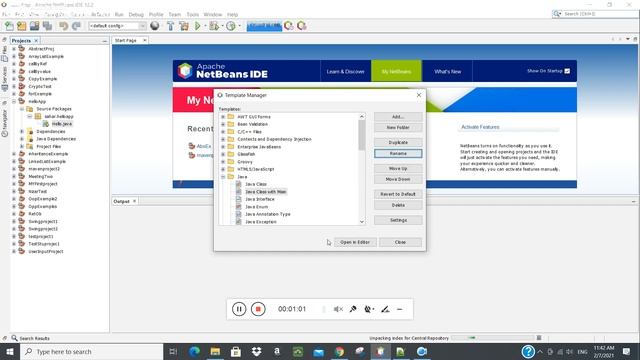The height and width of the screenshot is (360, 640).
Task: Click the Undo arrow icon
Action: [63, 26]
